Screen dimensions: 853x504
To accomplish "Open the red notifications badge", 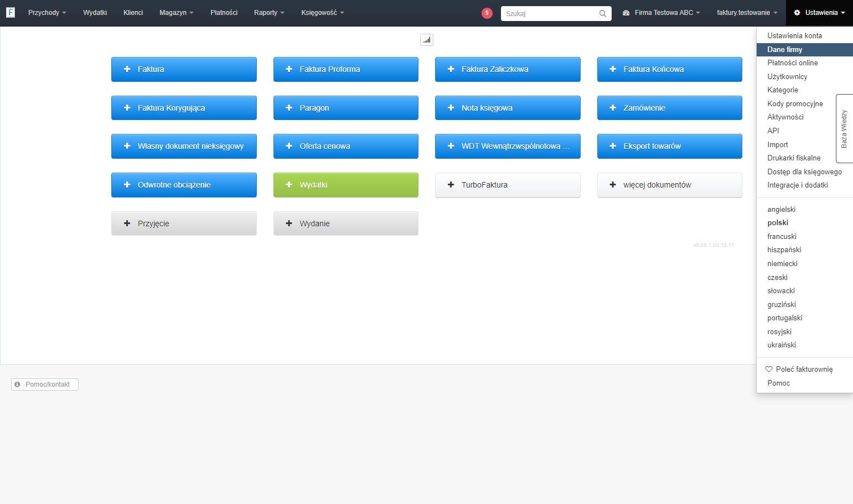I will [487, 13].
